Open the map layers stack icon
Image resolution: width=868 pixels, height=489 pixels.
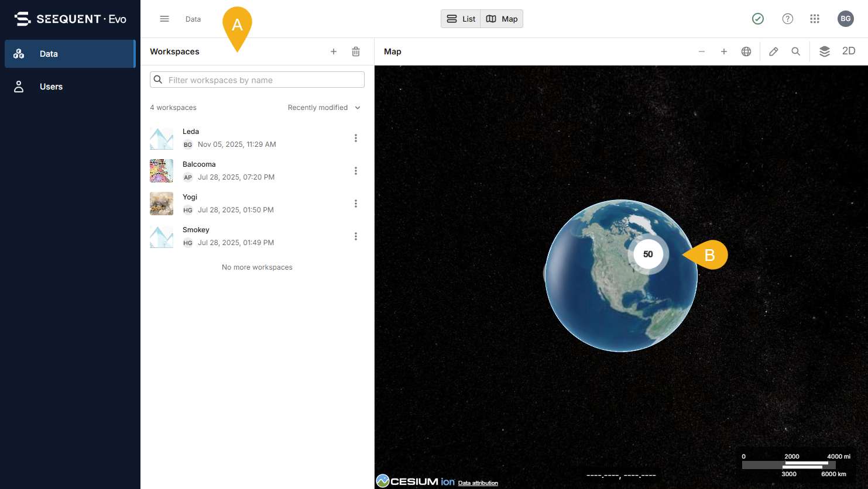pos(825,51)
